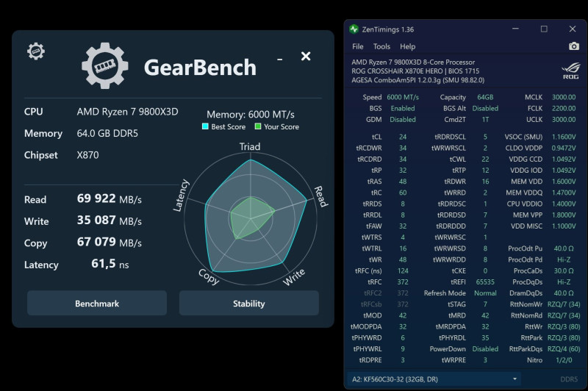Click the MCLK value 3000.00
Screen dimensions: 588x391
point(564,97)
